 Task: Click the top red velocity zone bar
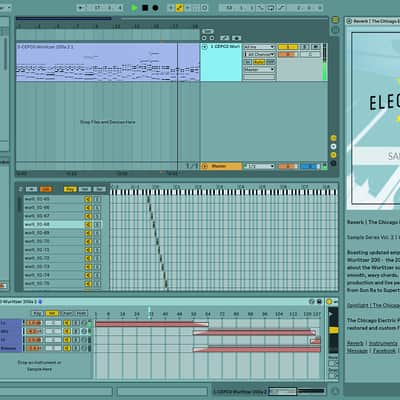coord(152,324)
